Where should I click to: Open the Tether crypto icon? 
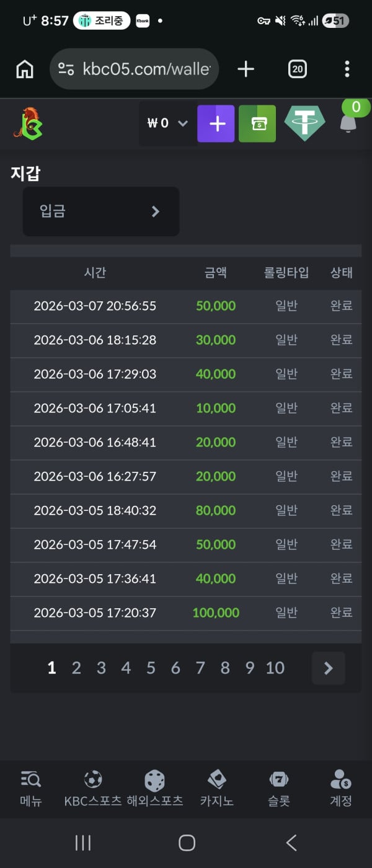[304, 123]
